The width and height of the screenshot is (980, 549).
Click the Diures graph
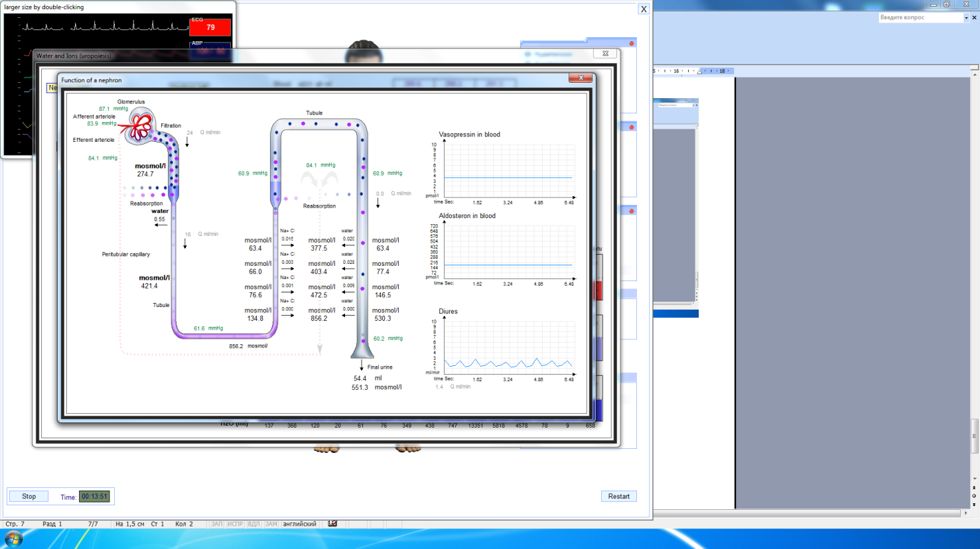click(508, 347)
